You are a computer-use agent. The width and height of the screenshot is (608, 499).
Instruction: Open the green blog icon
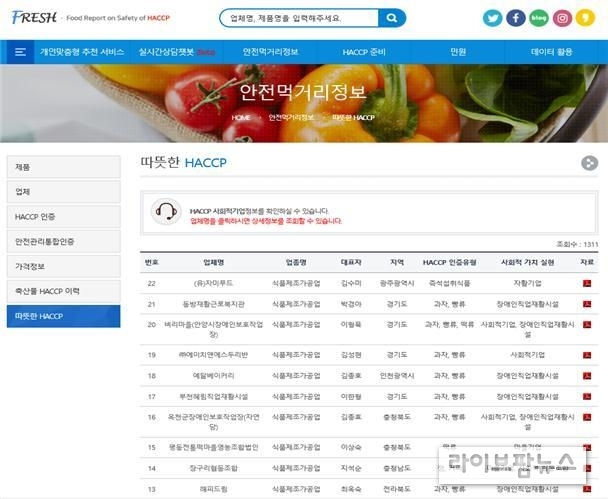pyautogui.click(x=539, y=18)
